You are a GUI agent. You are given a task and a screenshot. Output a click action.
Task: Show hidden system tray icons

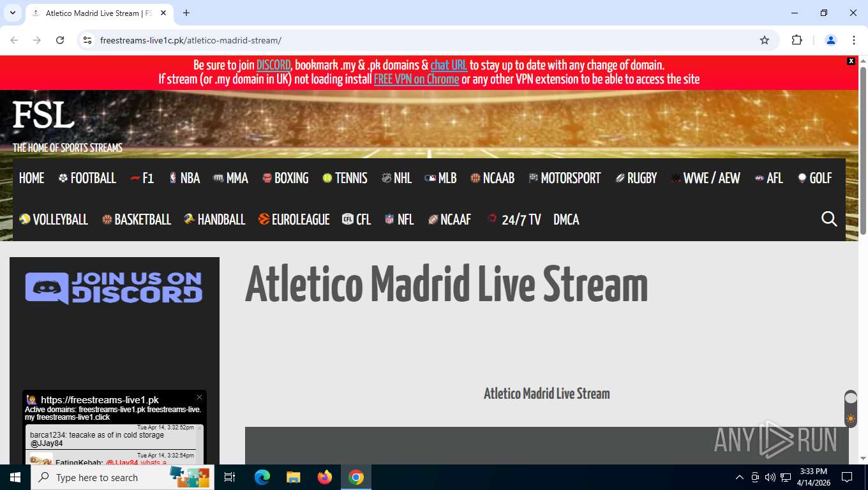[740, 477]
